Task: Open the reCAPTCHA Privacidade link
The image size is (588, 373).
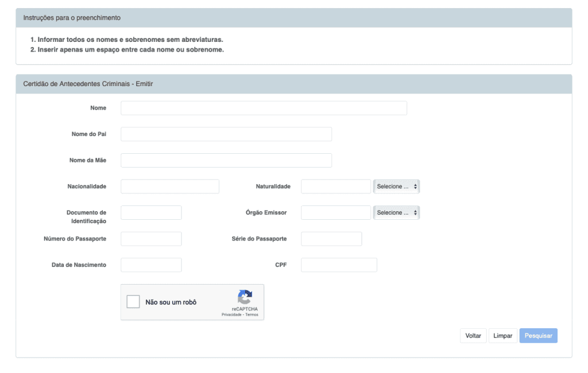Action: point(231,314)
